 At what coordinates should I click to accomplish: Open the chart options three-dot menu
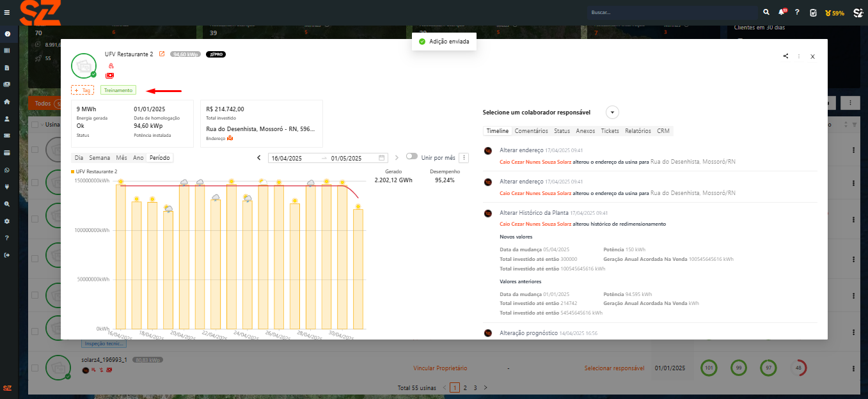[x=464, y=158]
